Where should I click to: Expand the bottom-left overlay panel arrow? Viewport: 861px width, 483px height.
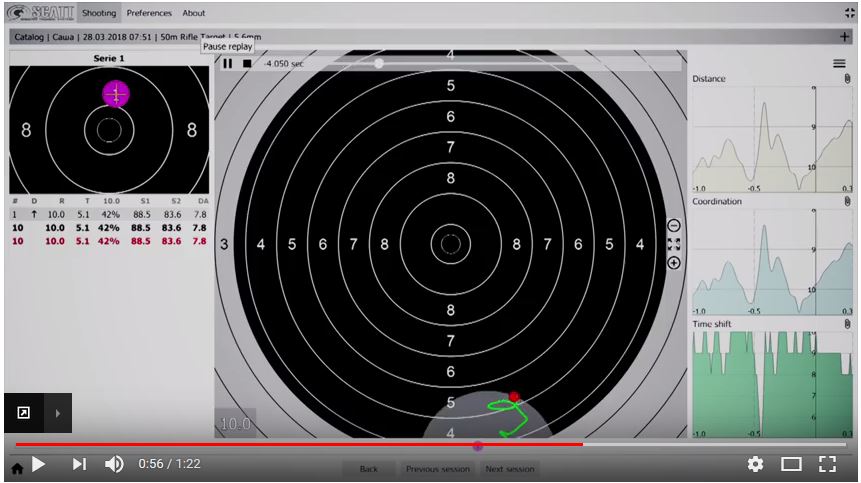[57, 412]
